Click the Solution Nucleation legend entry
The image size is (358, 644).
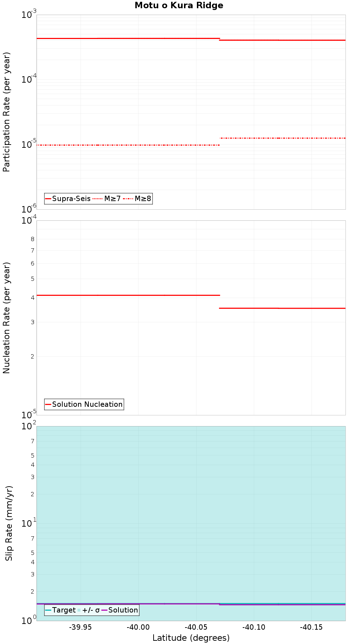pos(84,404)
